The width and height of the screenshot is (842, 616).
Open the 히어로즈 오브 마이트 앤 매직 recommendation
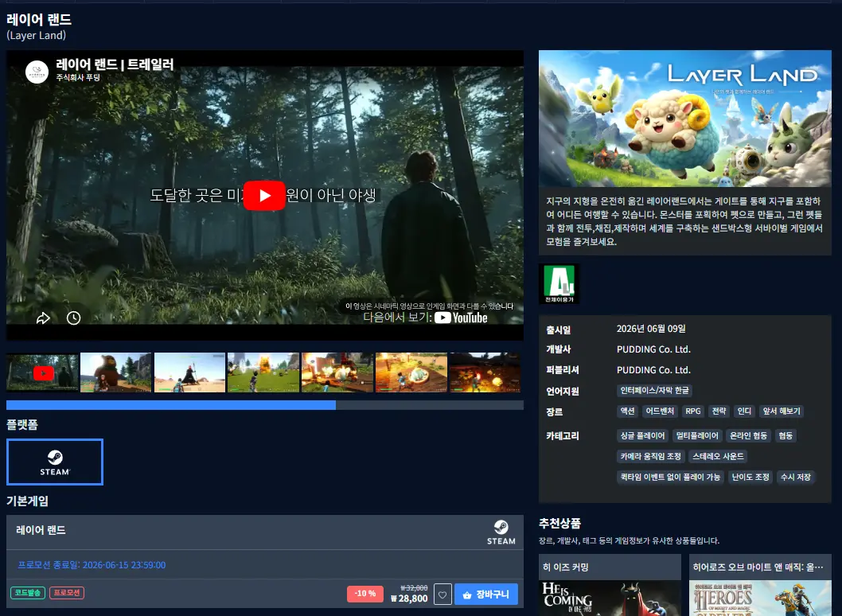[x=760, y=585]
